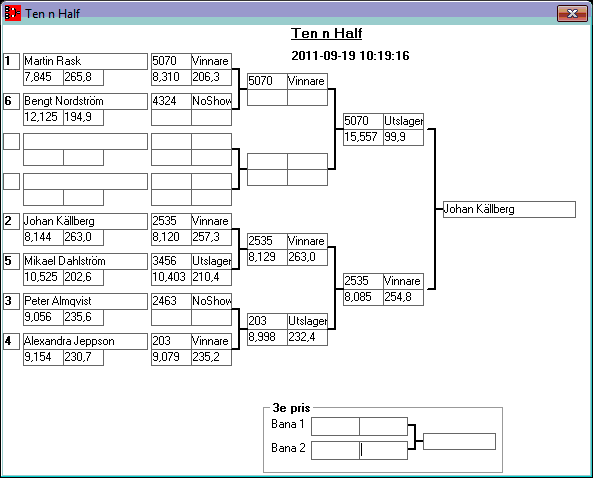
Task: Select Johan Källberg seed 2 name field
Action: point(85,221)
